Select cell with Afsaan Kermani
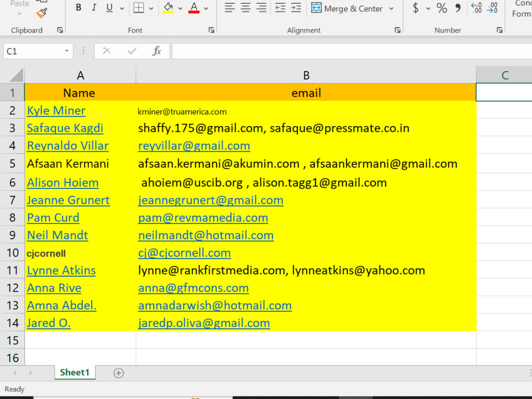 coord(80,164)
